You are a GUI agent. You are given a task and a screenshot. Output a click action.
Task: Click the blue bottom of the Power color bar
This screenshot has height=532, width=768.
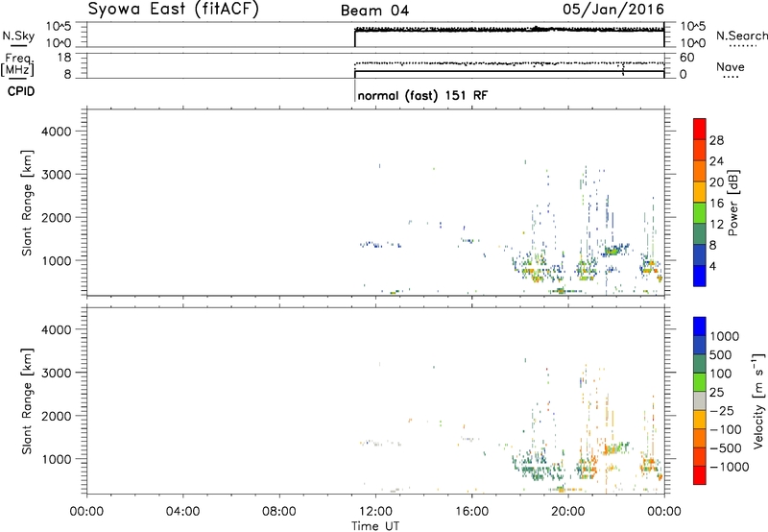700,276
